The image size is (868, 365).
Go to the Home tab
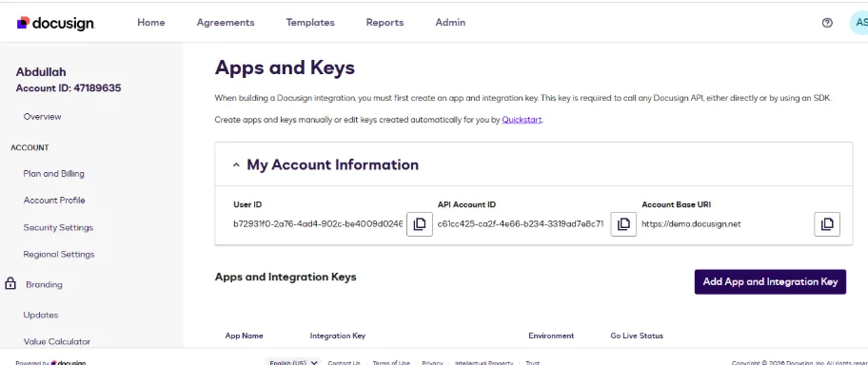tap(151, 23)
